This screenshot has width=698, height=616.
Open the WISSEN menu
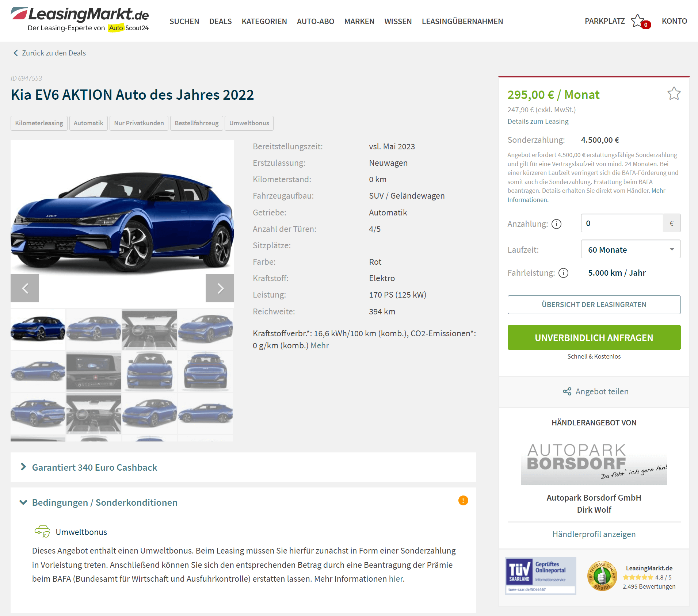click(x=398, y=22)
